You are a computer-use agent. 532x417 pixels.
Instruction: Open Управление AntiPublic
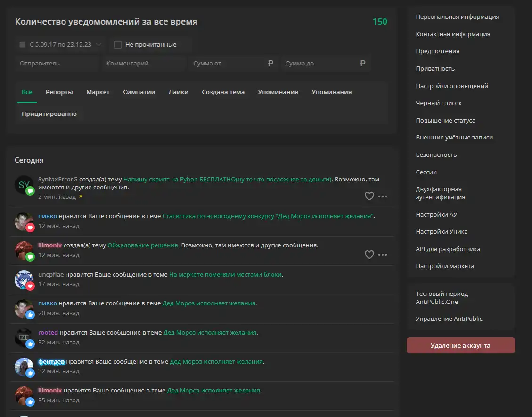449,319
